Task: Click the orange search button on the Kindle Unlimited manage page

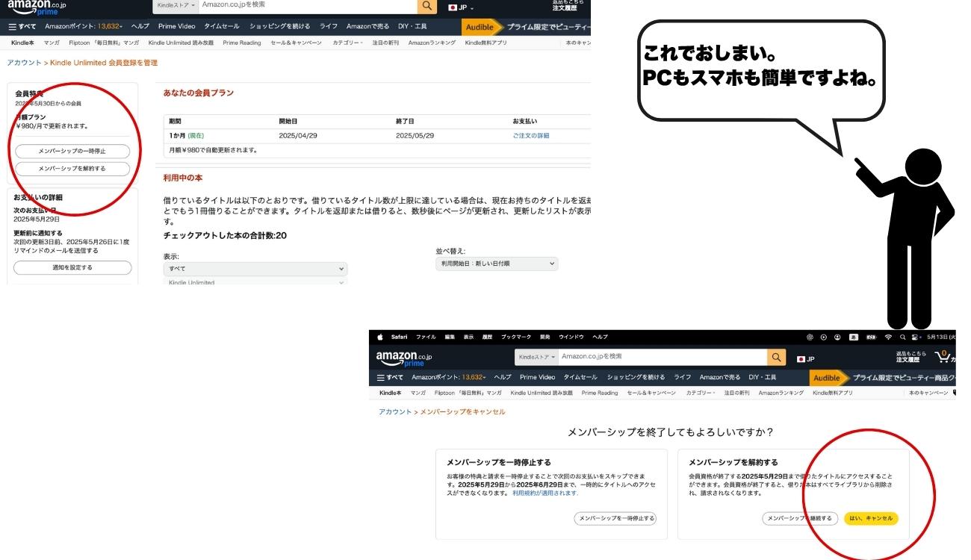Action: click(426, 5)
